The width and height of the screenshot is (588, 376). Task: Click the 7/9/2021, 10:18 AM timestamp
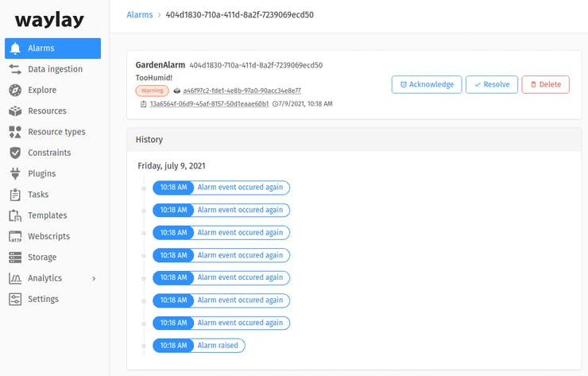pos(305,104)
